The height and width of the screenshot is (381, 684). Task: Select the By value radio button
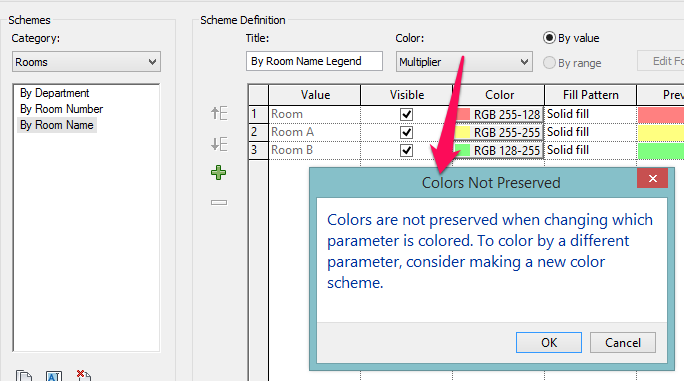click(x=549, y=38)
